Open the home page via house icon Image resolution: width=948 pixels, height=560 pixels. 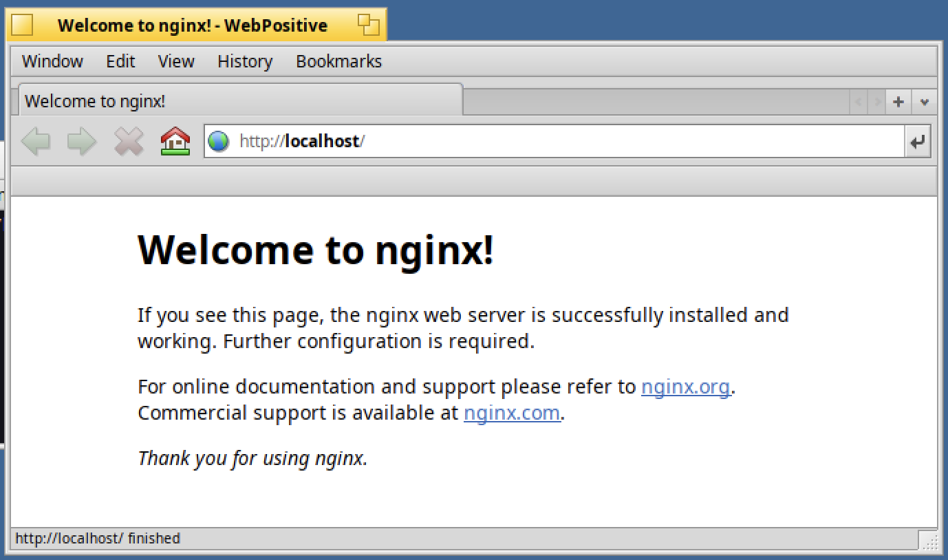pos(175,142)
